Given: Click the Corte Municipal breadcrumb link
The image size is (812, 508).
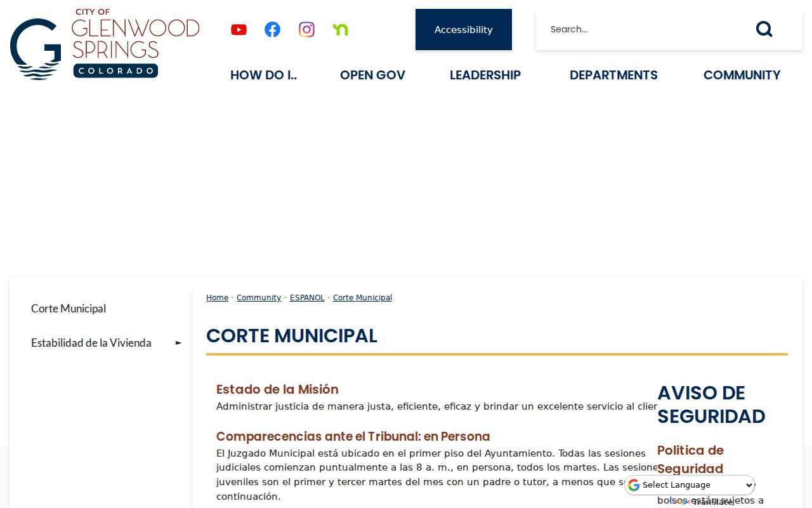Looking at the screenshot, I should (x=362, y=298).
